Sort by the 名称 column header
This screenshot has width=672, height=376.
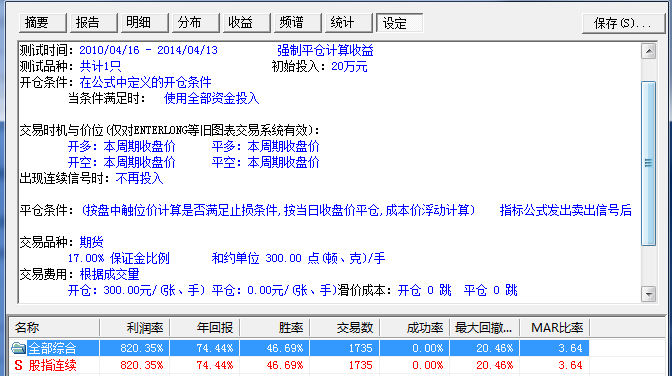tap(54, 328)
